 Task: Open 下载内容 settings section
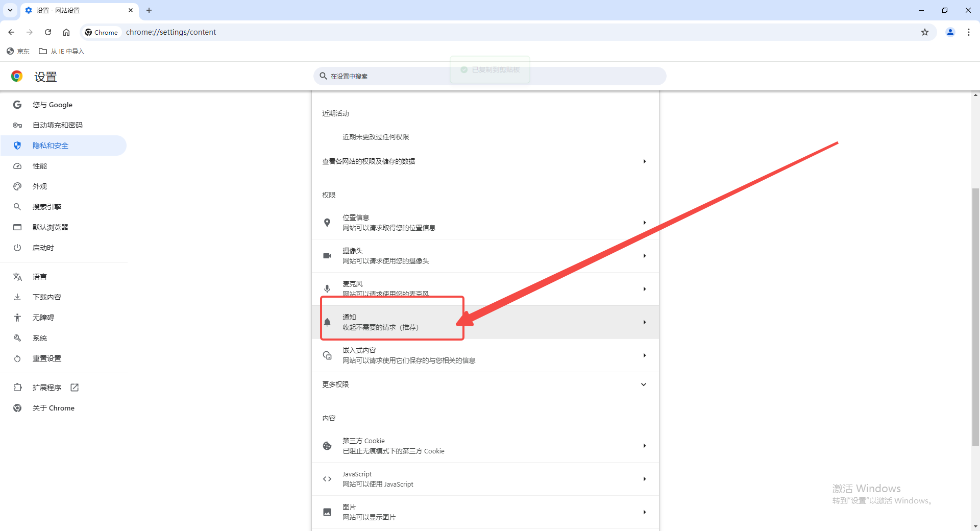click(x=64, y=297)
